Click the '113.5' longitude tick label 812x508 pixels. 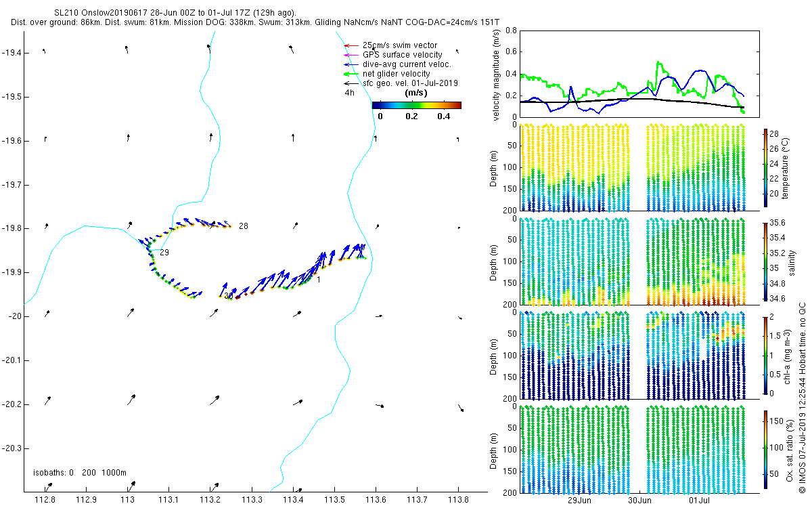point(334,501)
